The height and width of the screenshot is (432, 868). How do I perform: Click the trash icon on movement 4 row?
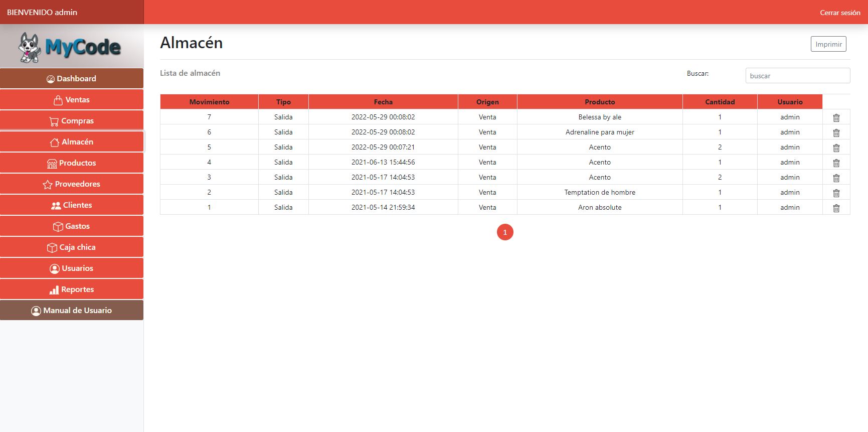coord(836,163)
